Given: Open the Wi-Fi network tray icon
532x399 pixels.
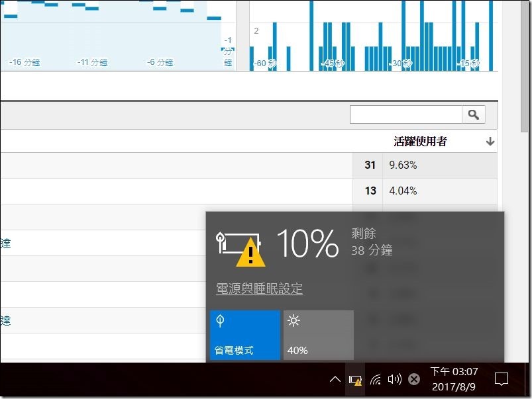Looking at the screenshot, I should 376,380.
